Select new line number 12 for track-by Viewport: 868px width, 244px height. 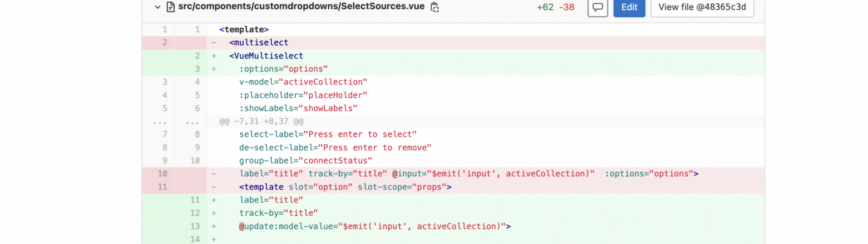195,213
